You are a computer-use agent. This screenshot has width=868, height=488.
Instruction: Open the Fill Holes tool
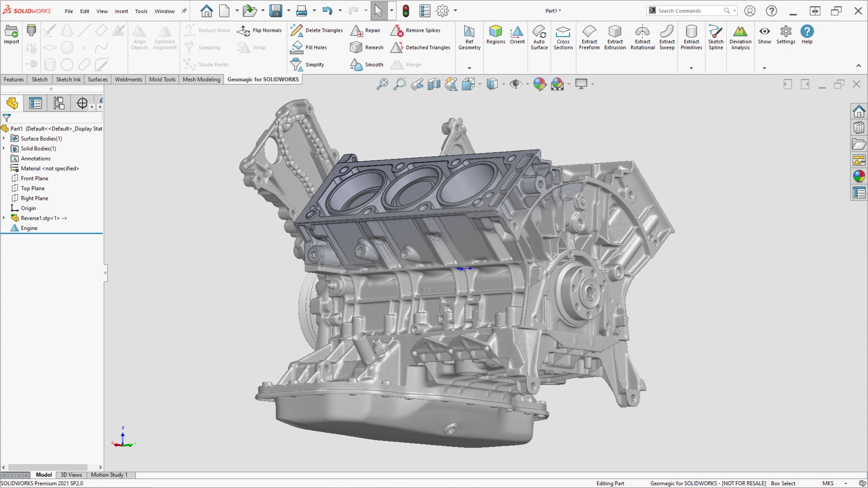pyautogui.click(x=309, y=47)
